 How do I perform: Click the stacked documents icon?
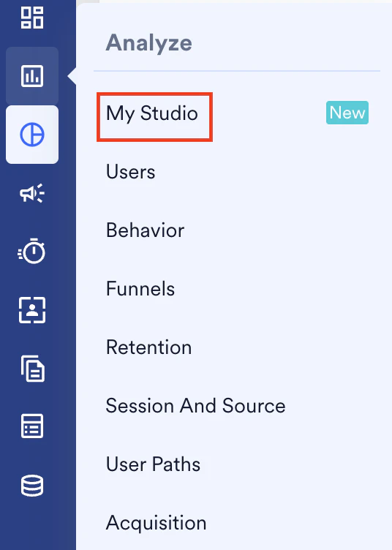(x=33, y=369)
